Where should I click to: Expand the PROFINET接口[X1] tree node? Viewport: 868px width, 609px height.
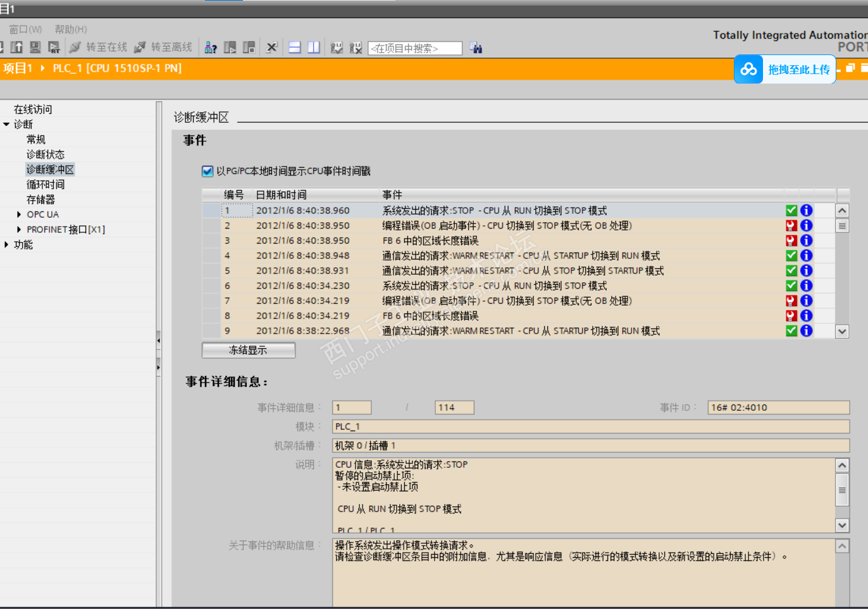(19, 230)
